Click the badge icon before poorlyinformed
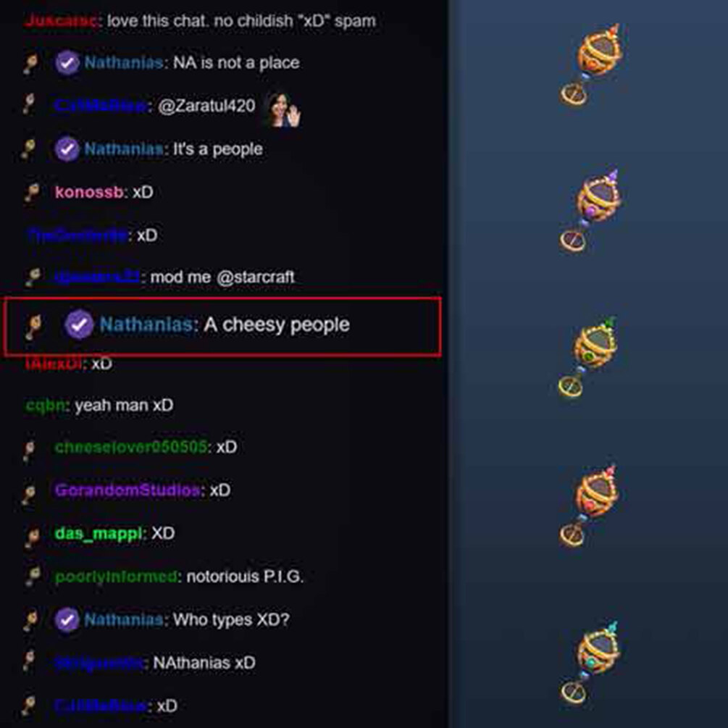The height and width of the screenshot is (728, 728). click(x=32, y=577)
